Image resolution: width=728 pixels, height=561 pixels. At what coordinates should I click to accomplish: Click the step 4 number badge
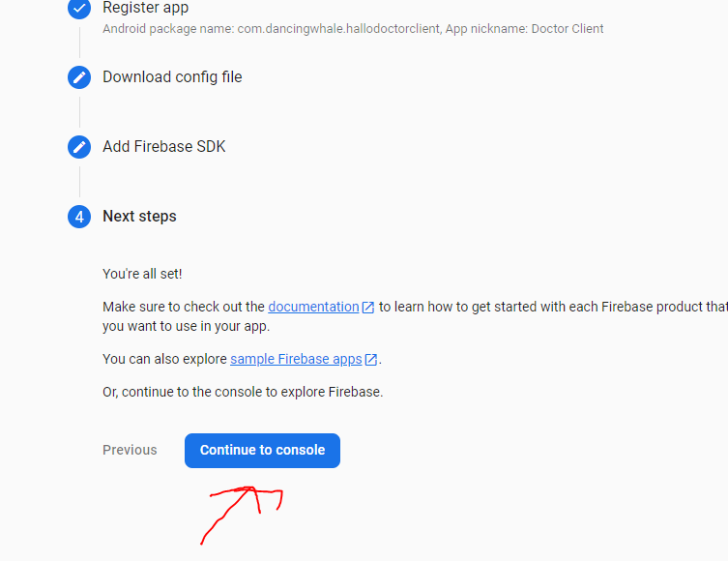point(79,217)
